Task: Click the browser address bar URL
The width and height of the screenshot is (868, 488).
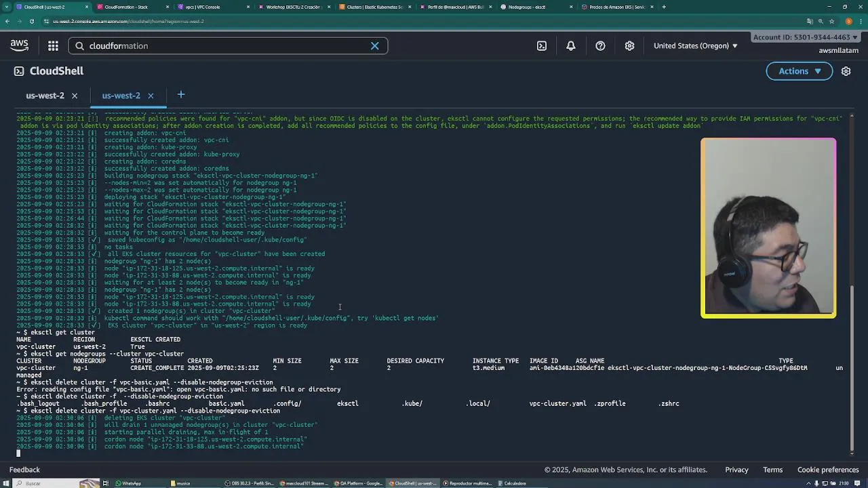Action: [x=128, y=21]
